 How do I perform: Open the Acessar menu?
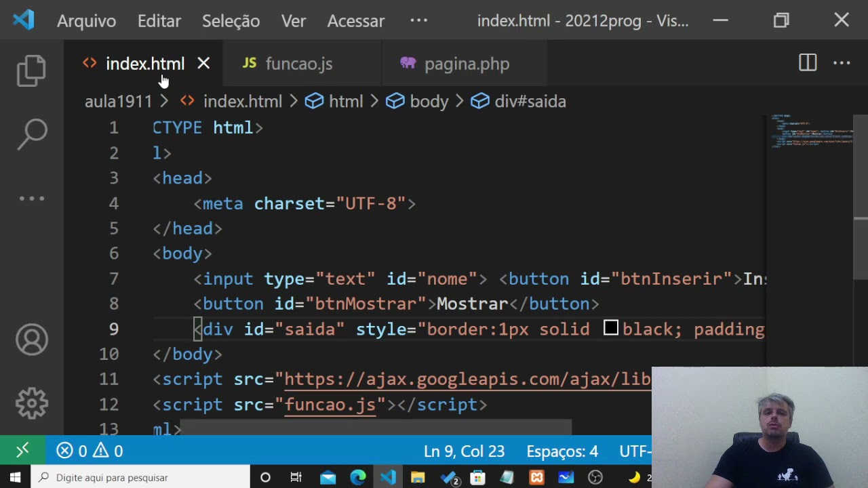[x=356, y=21]
